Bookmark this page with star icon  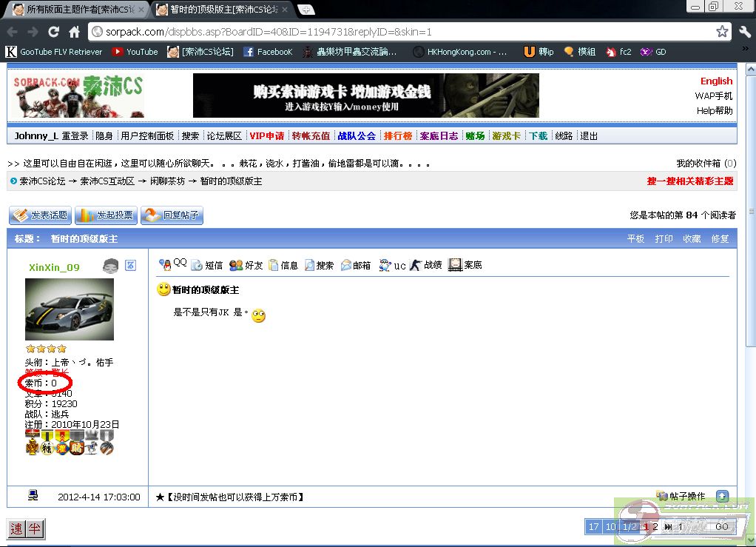click(722, 32)
